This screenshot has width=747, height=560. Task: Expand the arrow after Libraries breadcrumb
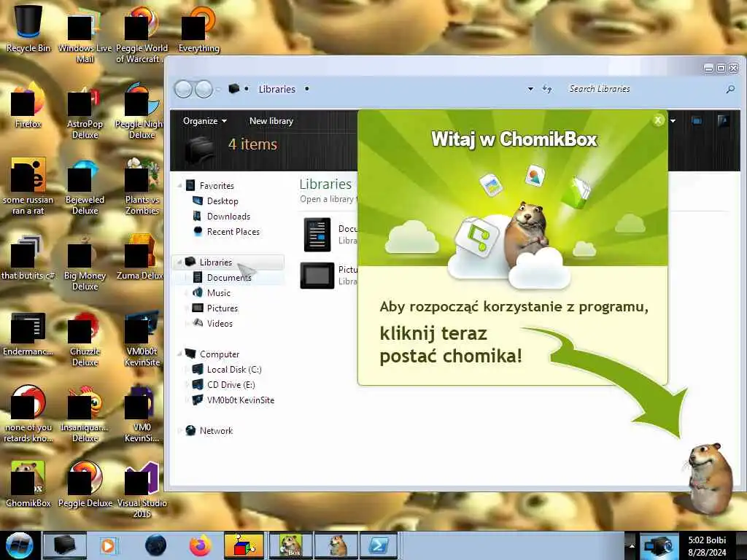click(307, 89)
